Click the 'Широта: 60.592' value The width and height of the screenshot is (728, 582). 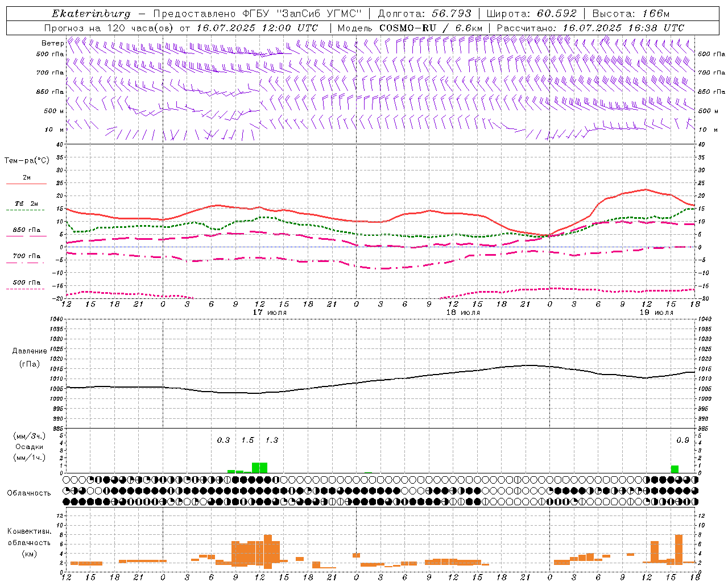point(532,14)
